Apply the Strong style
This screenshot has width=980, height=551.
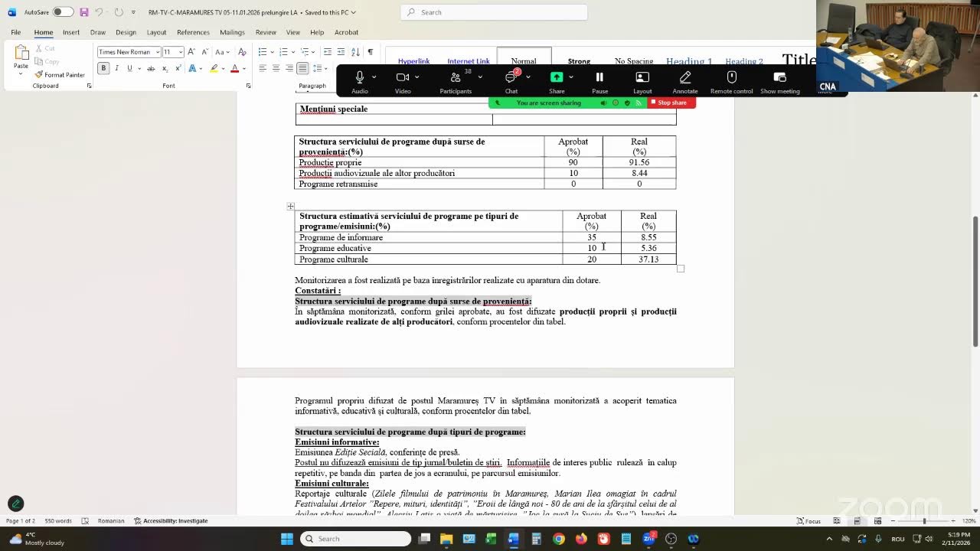579,61
